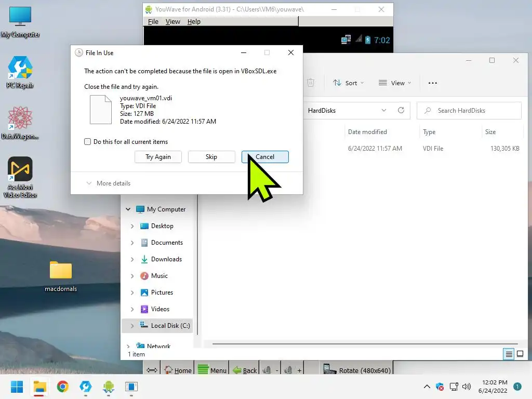Click the horizontal scrollbar in Explorer
This screenshot has width=532, height=399.
365,344
